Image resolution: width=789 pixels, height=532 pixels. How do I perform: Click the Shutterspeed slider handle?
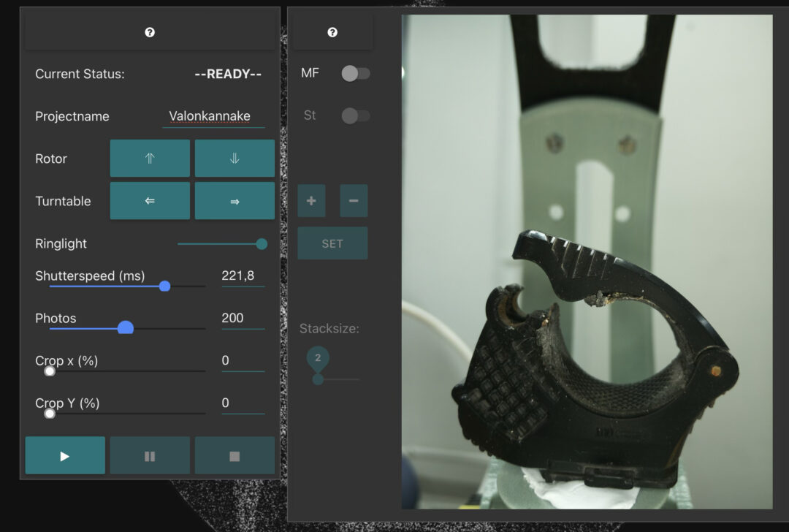(x=164, y=286)
